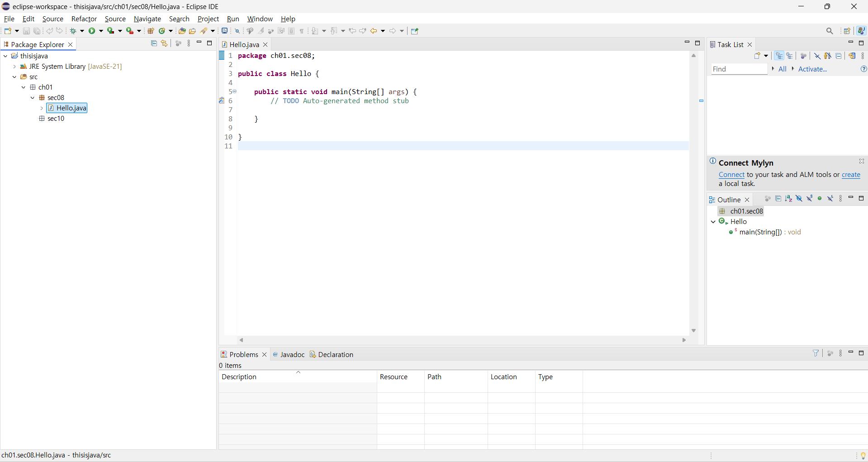This screenshot has width=868, height=462.
Task: Collapse the sec08 package node
Action: click(33, 98)
